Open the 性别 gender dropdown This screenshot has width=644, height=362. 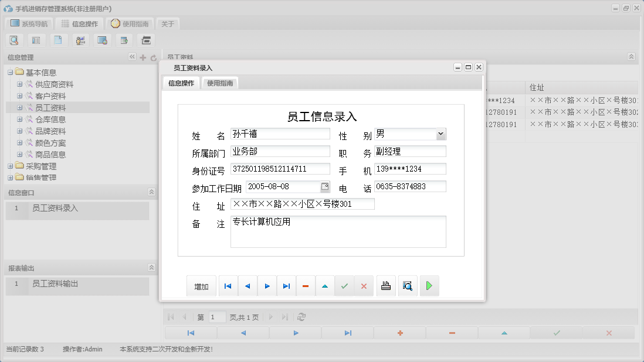(440, 134)
